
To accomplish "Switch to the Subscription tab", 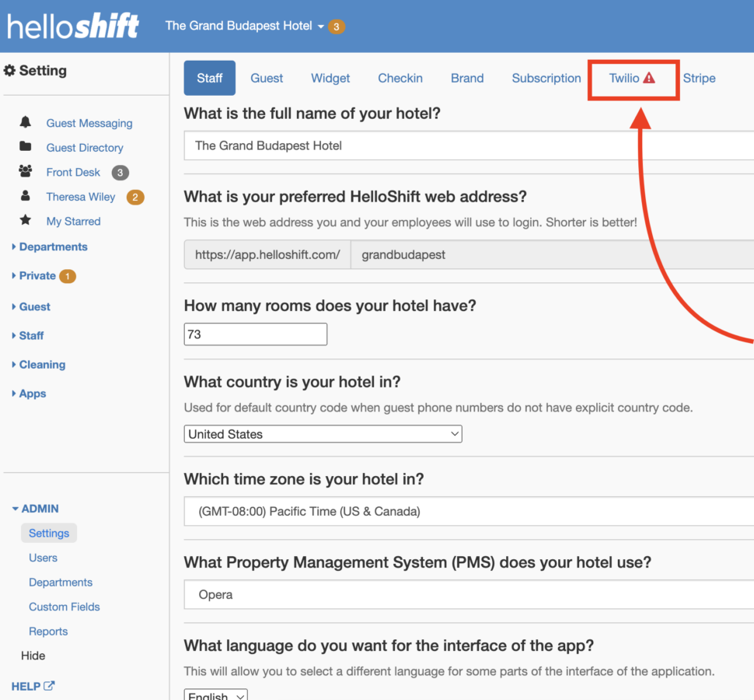I will pos(546,78).
